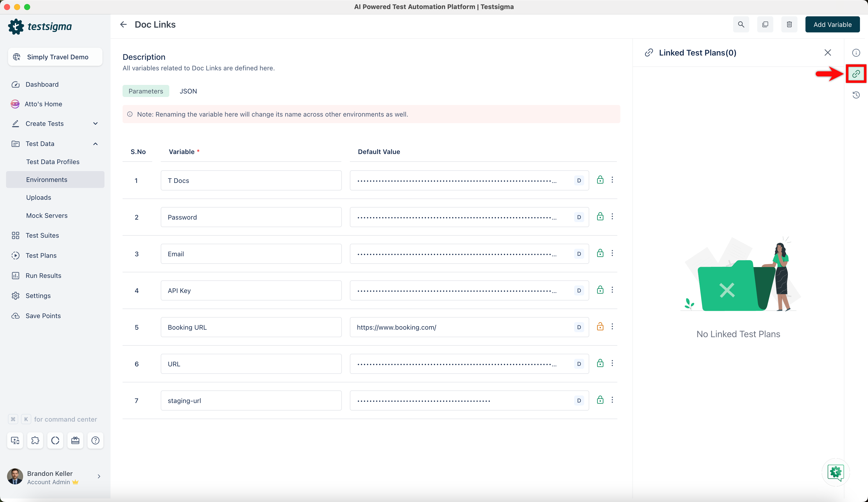Toggle encryption lock for API Key
This screenshot has width=868, height=502.
[x=600, y=290]
